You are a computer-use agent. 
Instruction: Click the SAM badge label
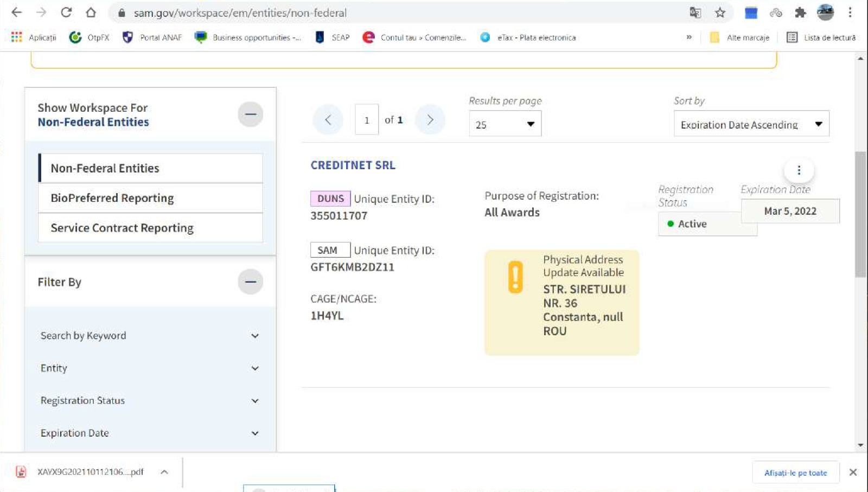[x=330, y=250]
